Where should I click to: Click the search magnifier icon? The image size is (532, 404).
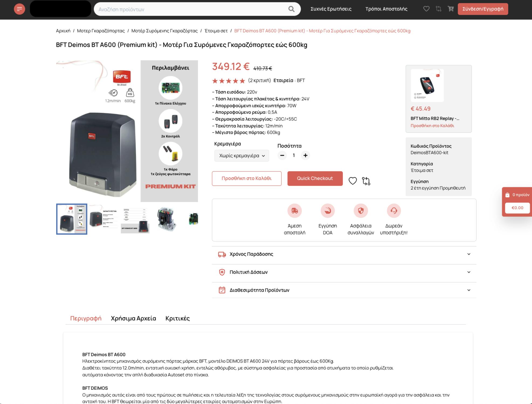291,9
